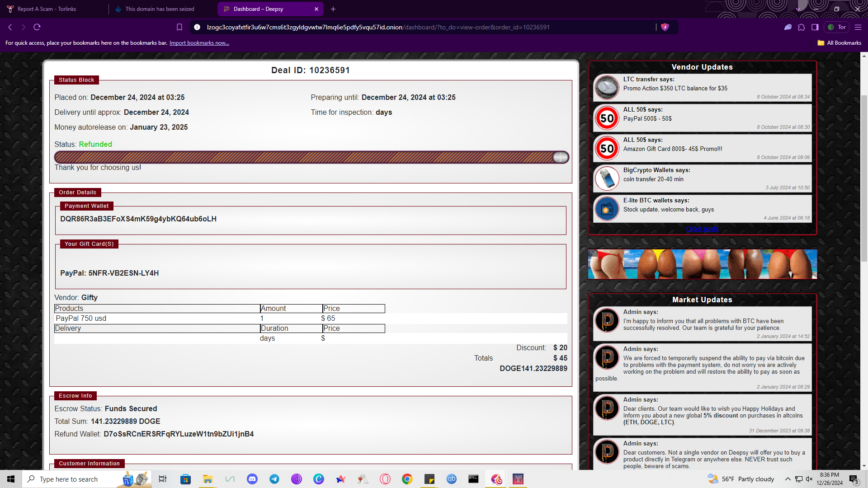Open the notification center icon
868x488 pixels.
[854, 479]
